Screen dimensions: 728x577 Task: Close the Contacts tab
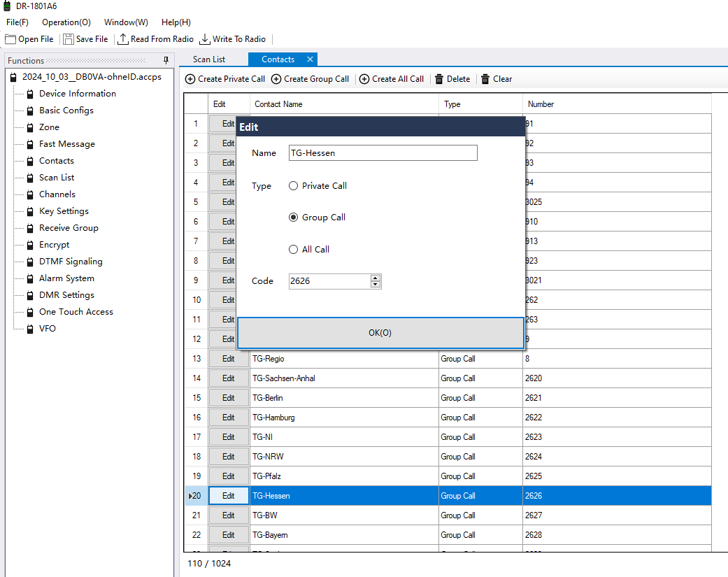click(310, 59)
